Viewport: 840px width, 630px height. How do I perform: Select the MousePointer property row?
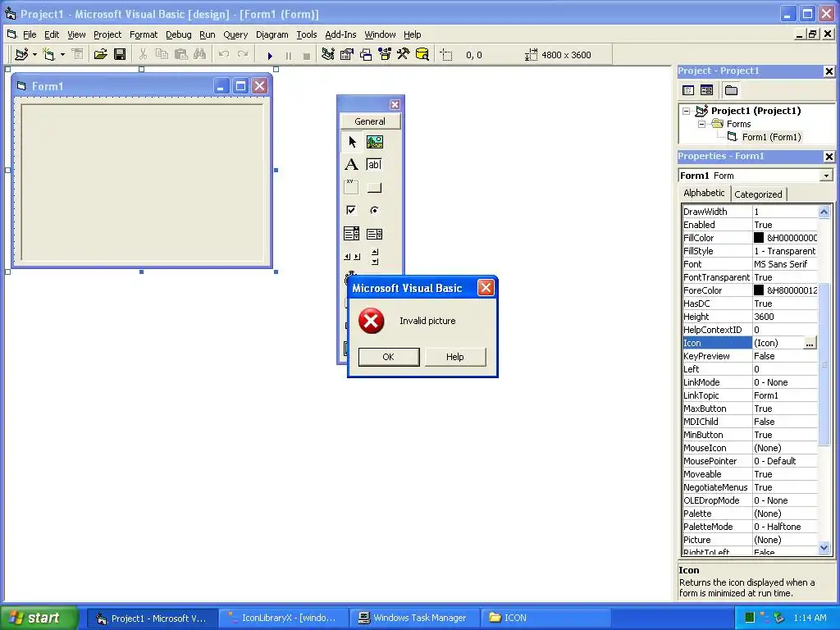[x=750, y=461]
